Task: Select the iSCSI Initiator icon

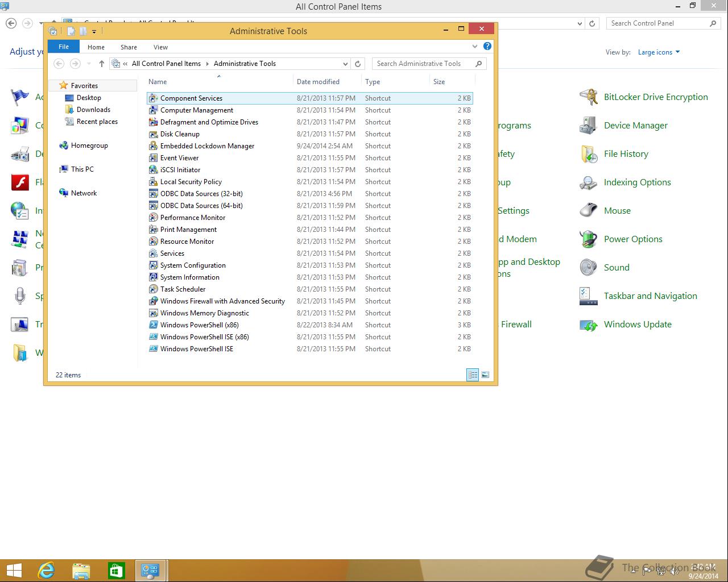Action: click(153, 170)
